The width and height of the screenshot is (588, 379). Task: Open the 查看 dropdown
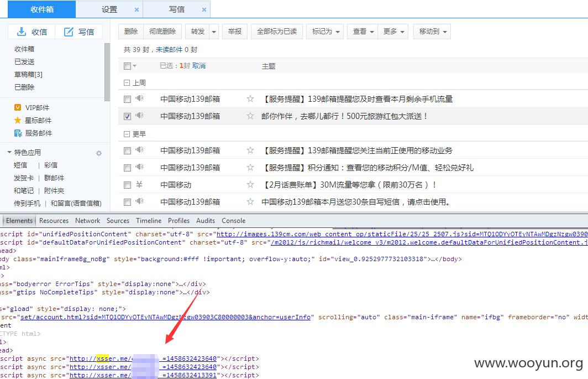pos(363,32)
